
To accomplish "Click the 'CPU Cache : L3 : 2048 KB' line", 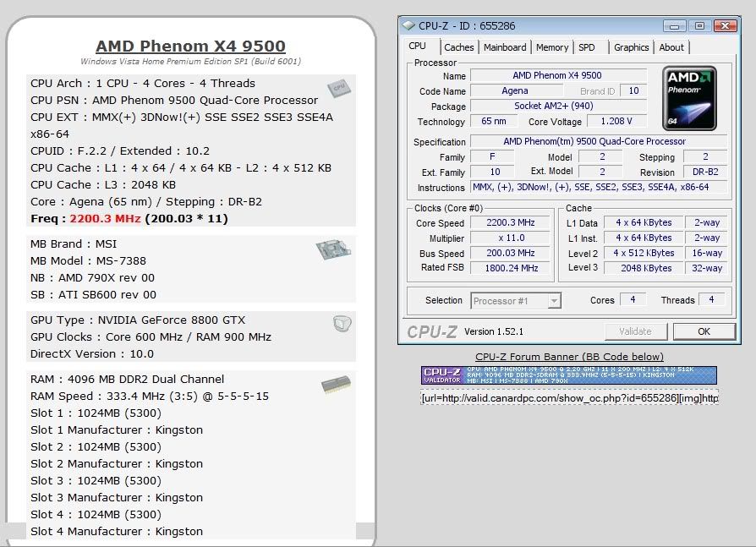I will pos(103,184).
